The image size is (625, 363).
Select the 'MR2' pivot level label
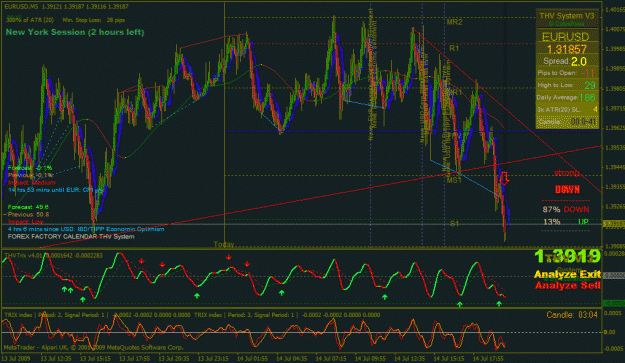454,22
